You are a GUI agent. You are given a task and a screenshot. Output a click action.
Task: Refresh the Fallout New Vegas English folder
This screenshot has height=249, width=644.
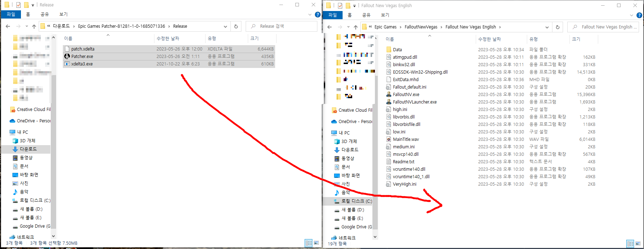[557, 27]
